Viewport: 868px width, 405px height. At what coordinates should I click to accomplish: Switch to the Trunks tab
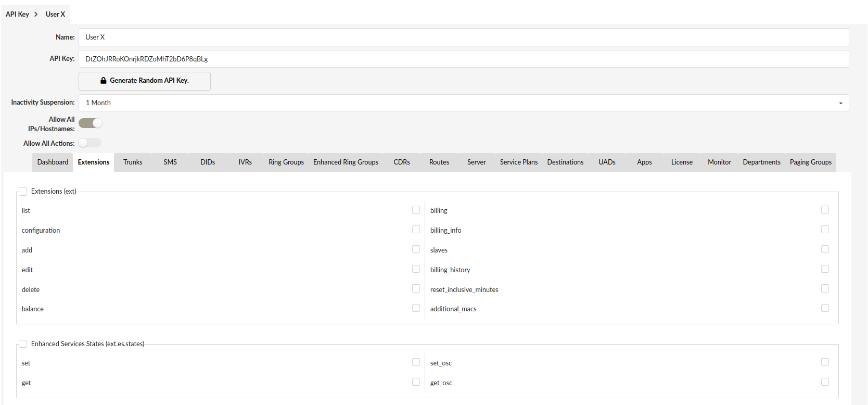click(133, 162)
